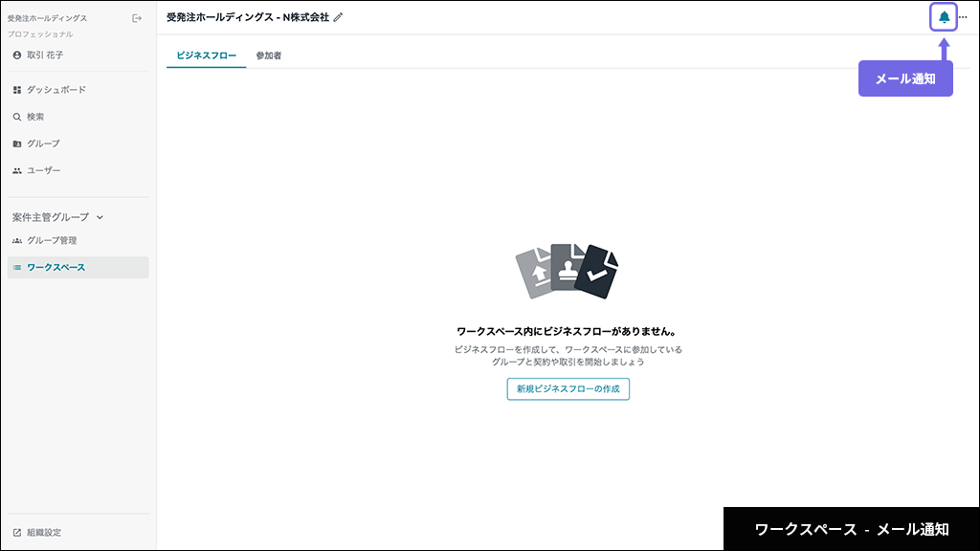Click the グループ folder icon

pos(17,143)
